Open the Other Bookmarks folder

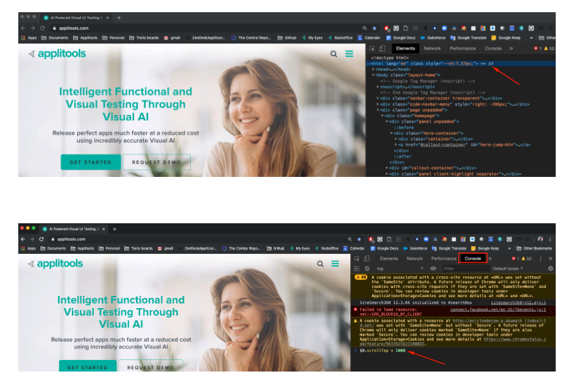coord(534,249)
